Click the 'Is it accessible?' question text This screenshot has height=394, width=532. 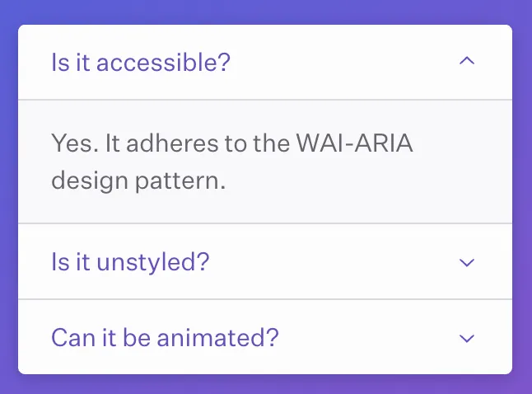point(141,63)
